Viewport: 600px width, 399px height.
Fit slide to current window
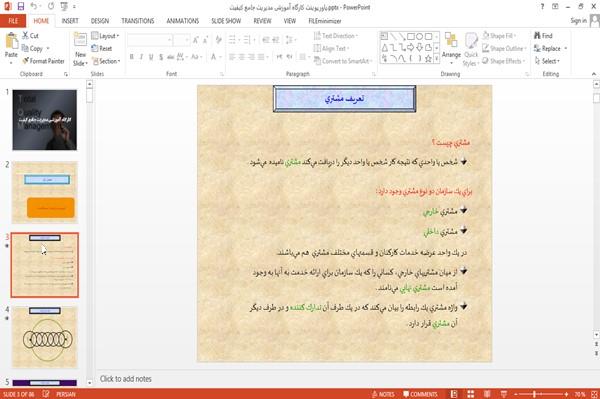point(594,394)
